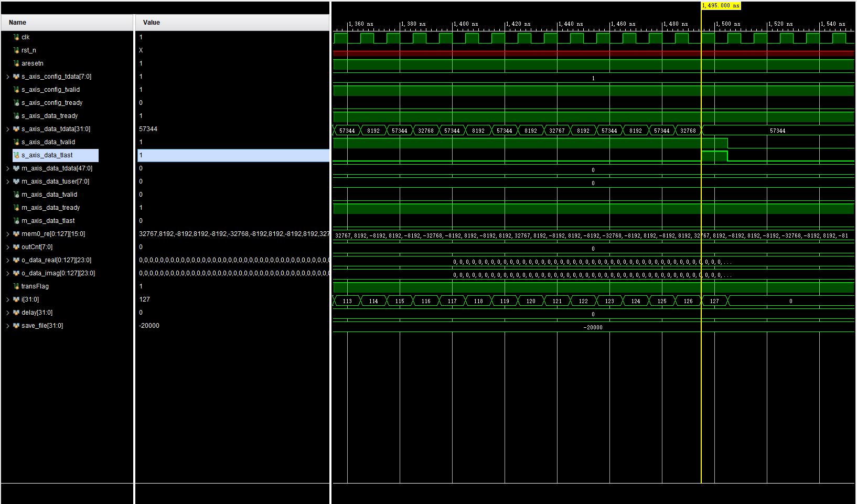Select the transFlag signal name
Viewport: 857px width, 504px height.
click(x=35, y=286)
